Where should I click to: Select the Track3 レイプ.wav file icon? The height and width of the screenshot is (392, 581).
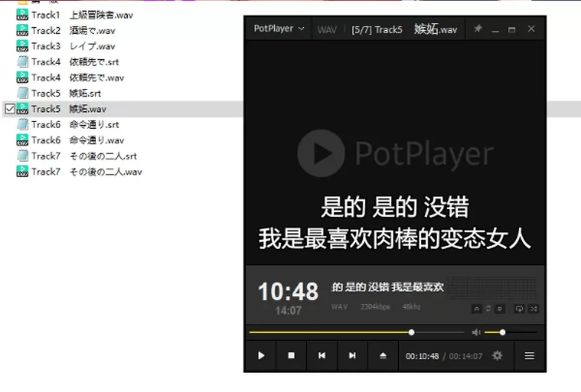(x=22, y=46)
